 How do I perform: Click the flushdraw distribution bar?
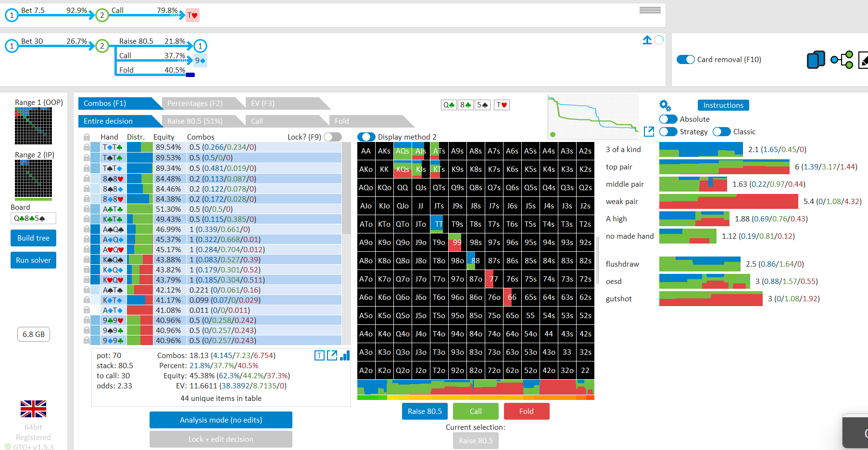700,264
